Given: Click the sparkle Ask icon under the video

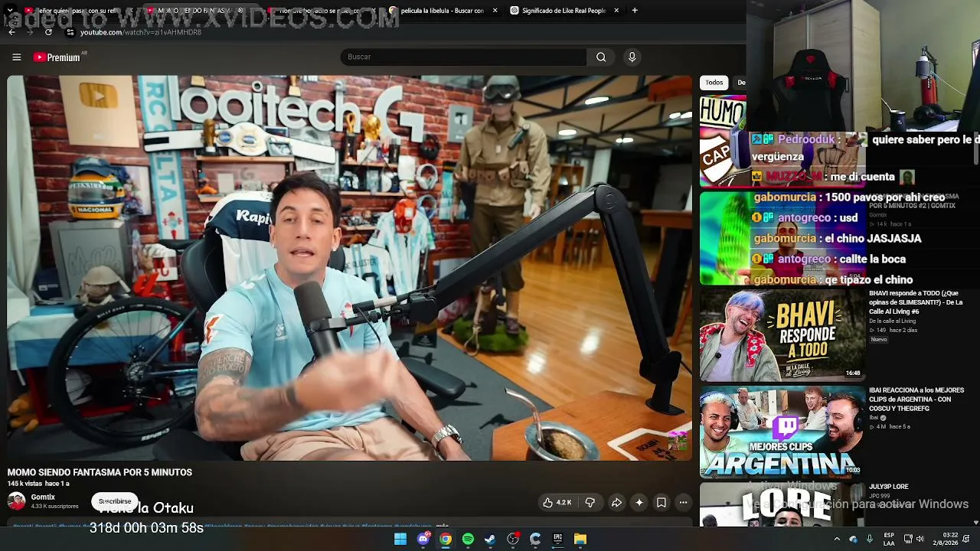Looking at the screenshot, I should 639,503.
